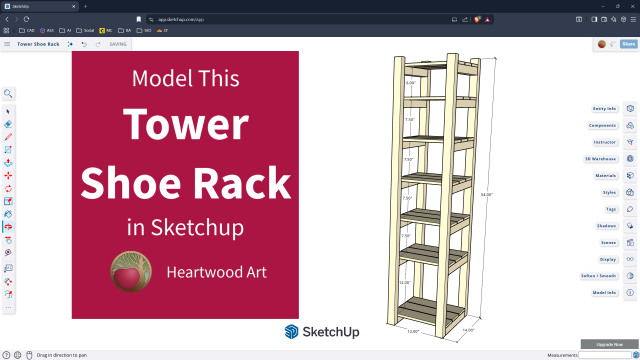This screenshot has width=640, height=360.
Task: Open the CAD bookmarks folder
Action: point(27,31)
